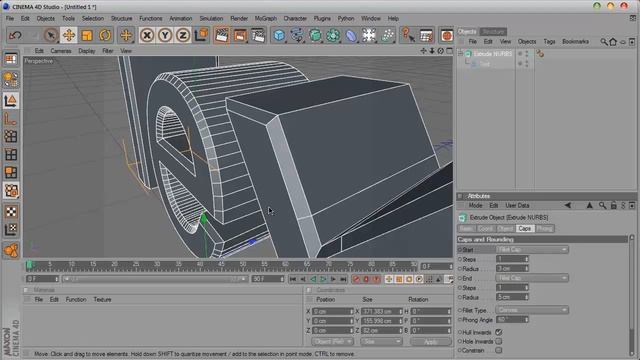Click the timeline ruler at frame 45
Viewport: 640px width, 360px height.
(x=221, y=266)
